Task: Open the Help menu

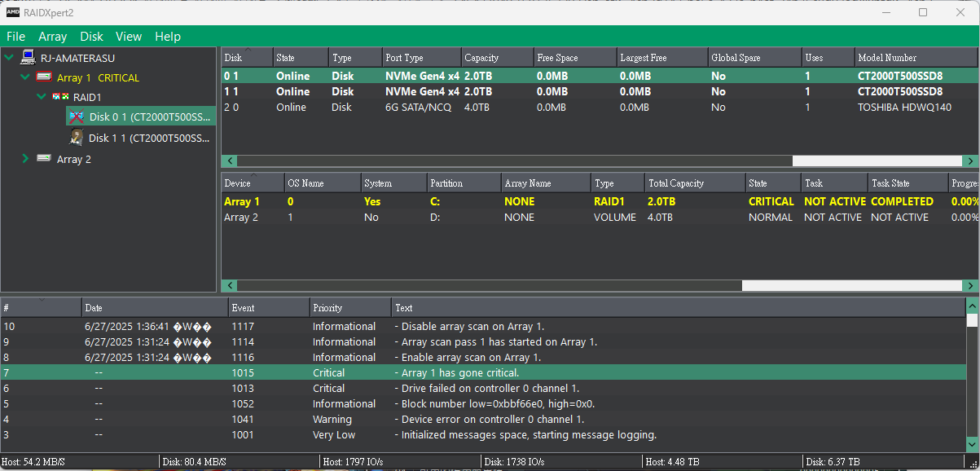Action: [x=168, y=37]
